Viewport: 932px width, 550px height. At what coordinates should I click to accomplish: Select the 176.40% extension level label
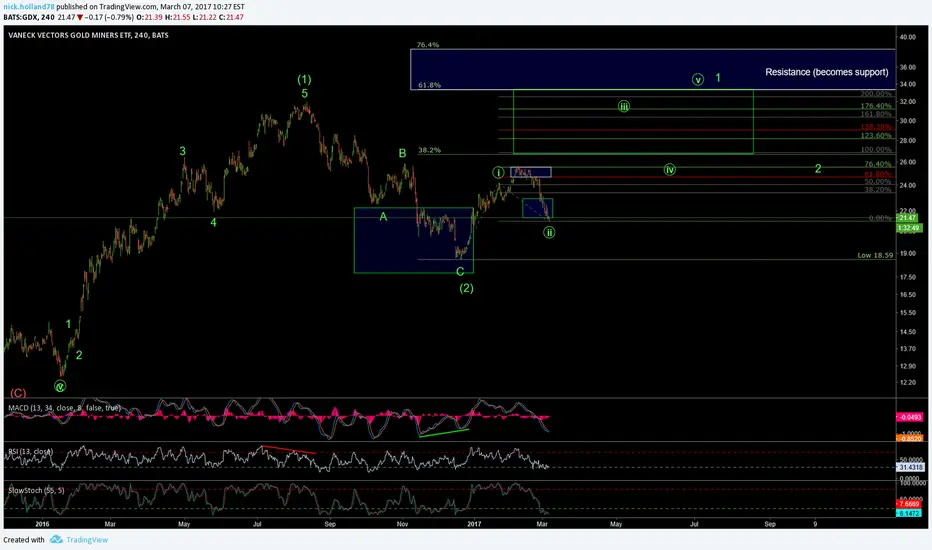click(876, 106)
